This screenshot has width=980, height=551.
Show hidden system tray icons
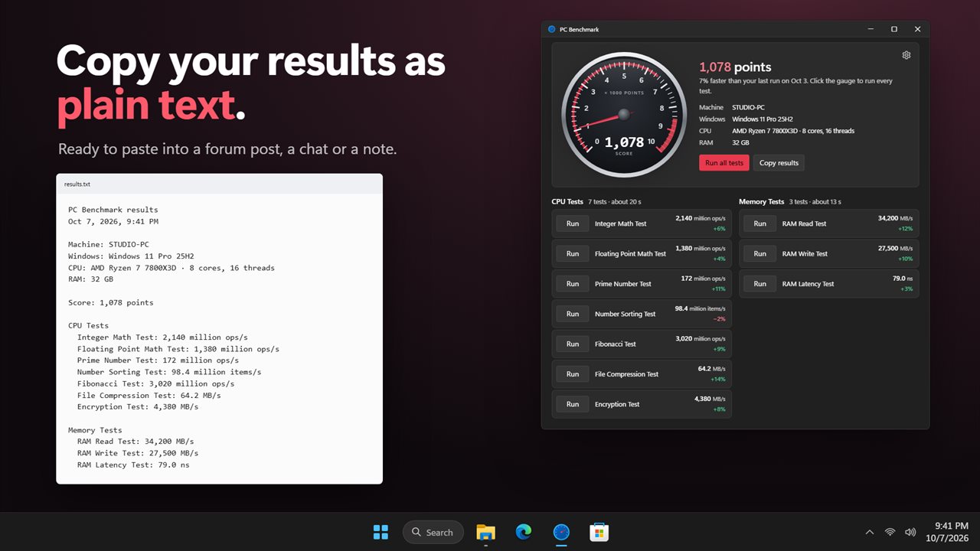[x=869, y=532]
